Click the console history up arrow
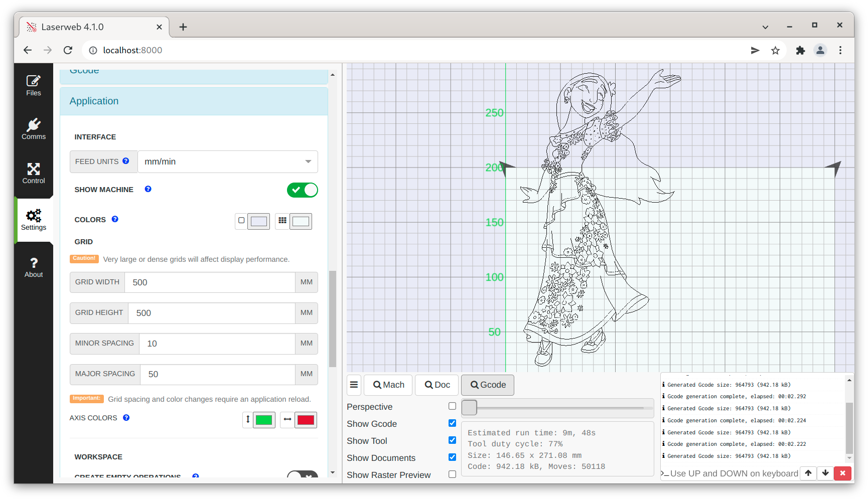The height and width of the screenshot is (499, 868). [x=808, y=473]
